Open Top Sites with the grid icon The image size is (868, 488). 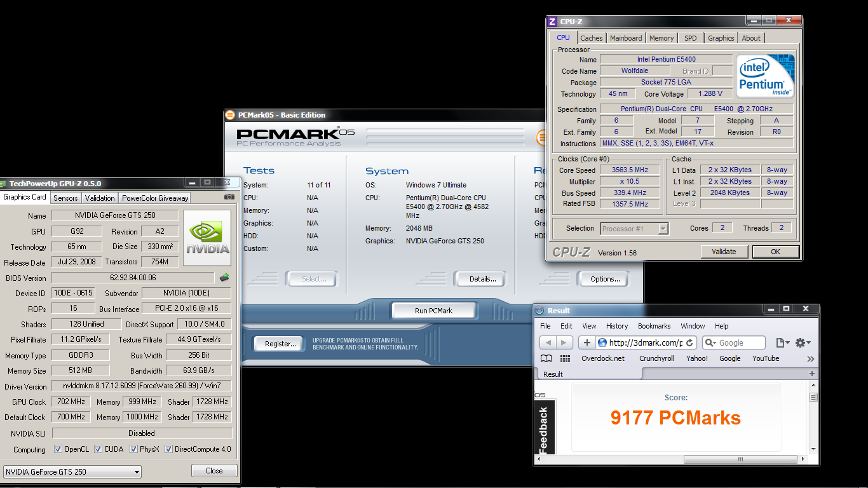(x=566, y=358)
